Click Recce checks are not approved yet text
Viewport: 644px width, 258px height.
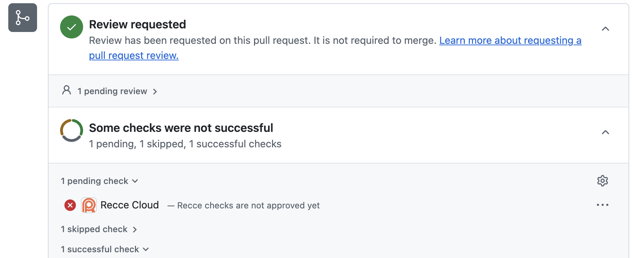pyautogui.click(x=248, y=206)
